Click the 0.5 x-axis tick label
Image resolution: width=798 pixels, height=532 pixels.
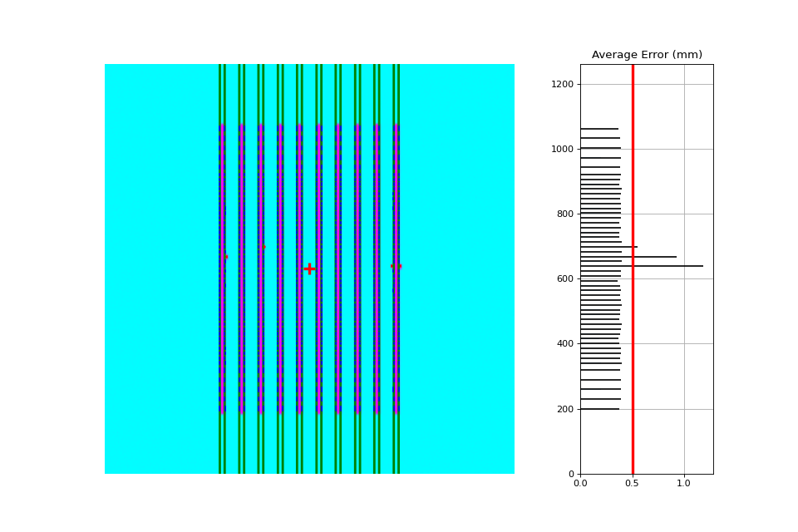[632, 483]
